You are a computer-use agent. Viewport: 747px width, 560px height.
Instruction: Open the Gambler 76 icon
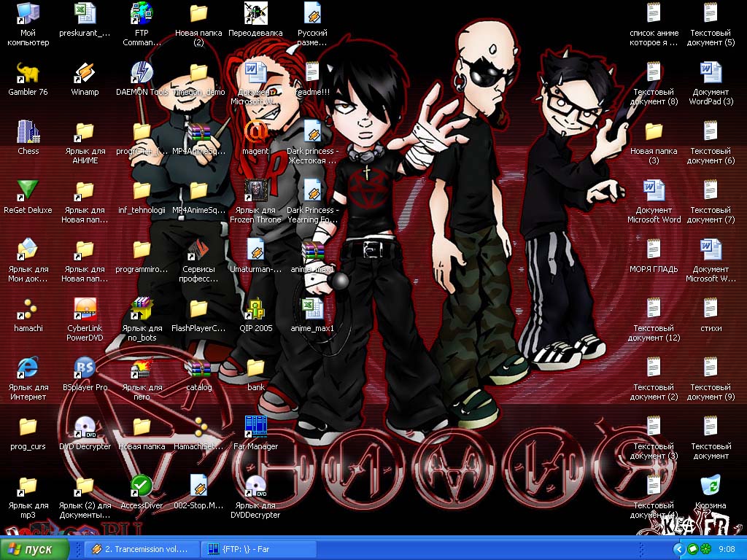pyautogui.click(x=28, y=74)
